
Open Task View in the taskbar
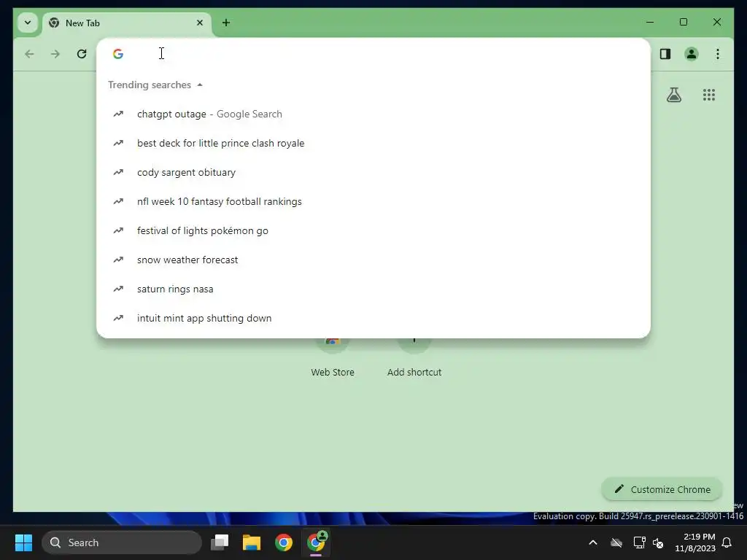click(x=220, y=542)
